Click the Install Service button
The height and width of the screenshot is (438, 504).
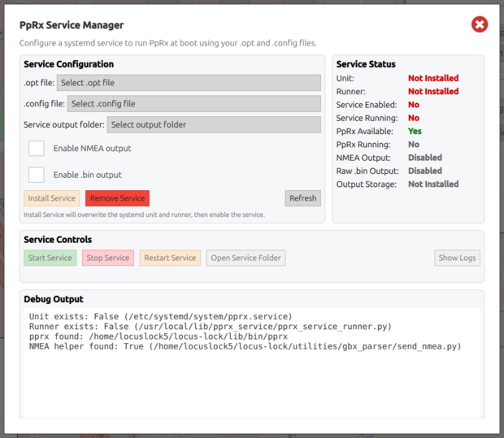tap(52, 198)
